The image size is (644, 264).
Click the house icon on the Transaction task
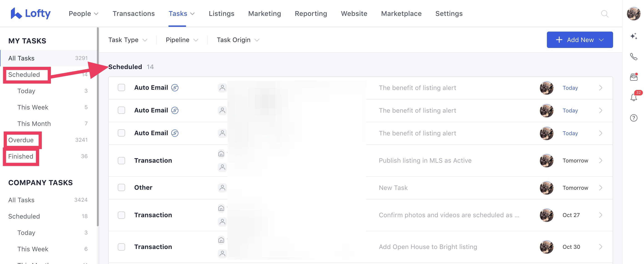point(221,154)
